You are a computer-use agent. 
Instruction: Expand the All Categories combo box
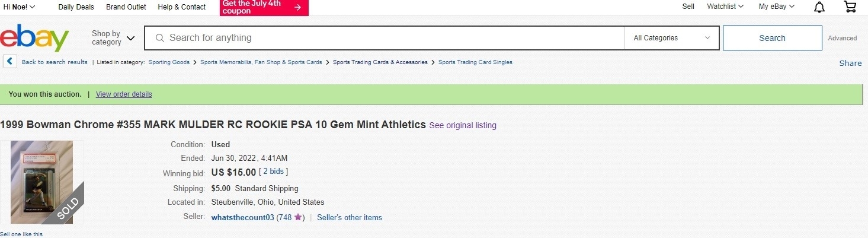coord(671,38)
